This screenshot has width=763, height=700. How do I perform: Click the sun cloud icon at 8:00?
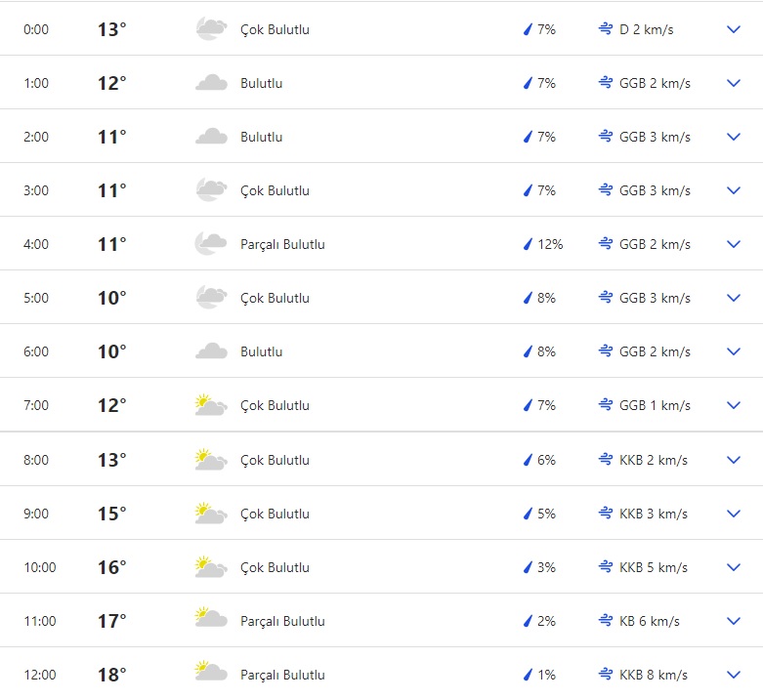click(211, 460)
